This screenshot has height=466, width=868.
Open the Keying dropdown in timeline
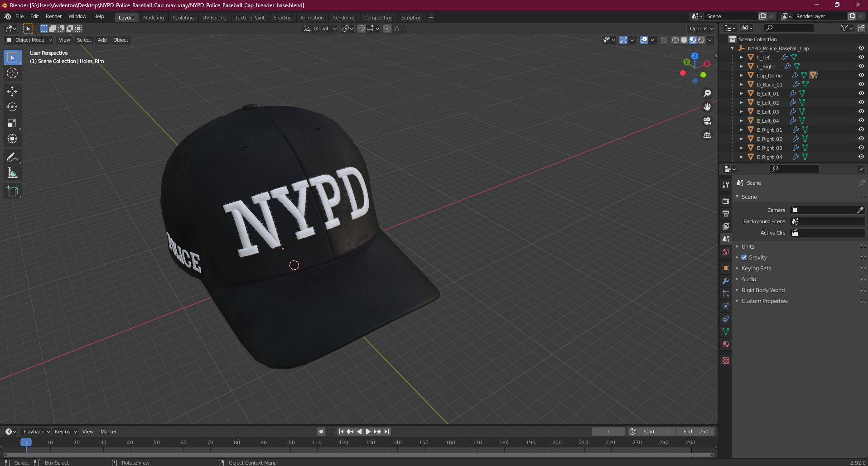coord(65,432)
